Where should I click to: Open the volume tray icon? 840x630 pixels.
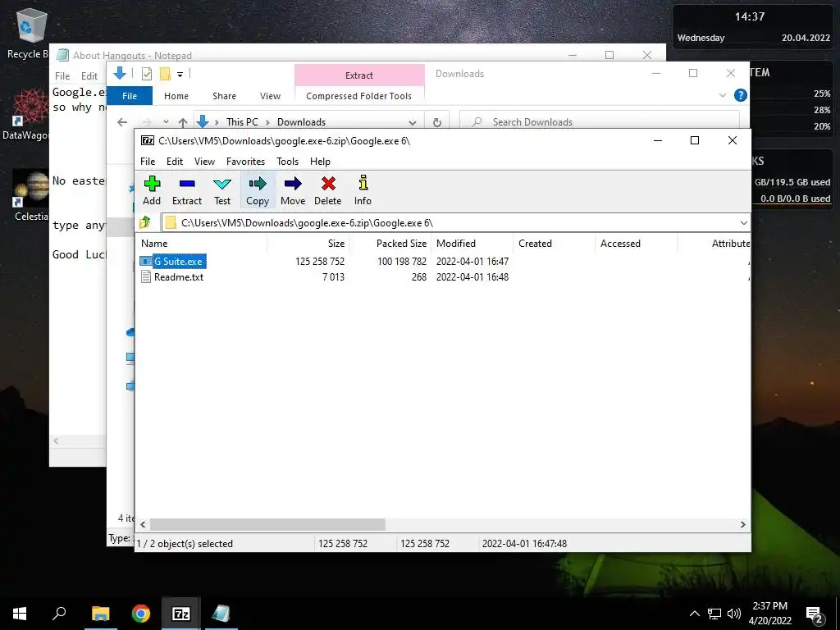coord(734,614)
